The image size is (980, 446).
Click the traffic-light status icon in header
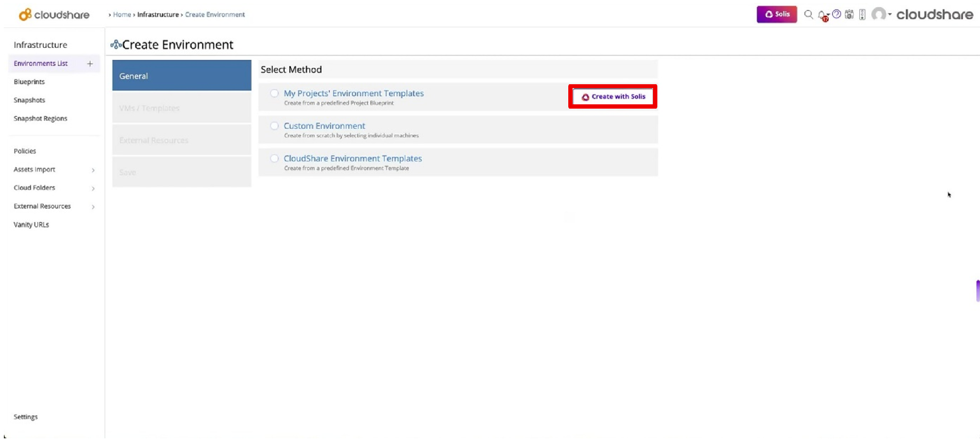(862, 14)
